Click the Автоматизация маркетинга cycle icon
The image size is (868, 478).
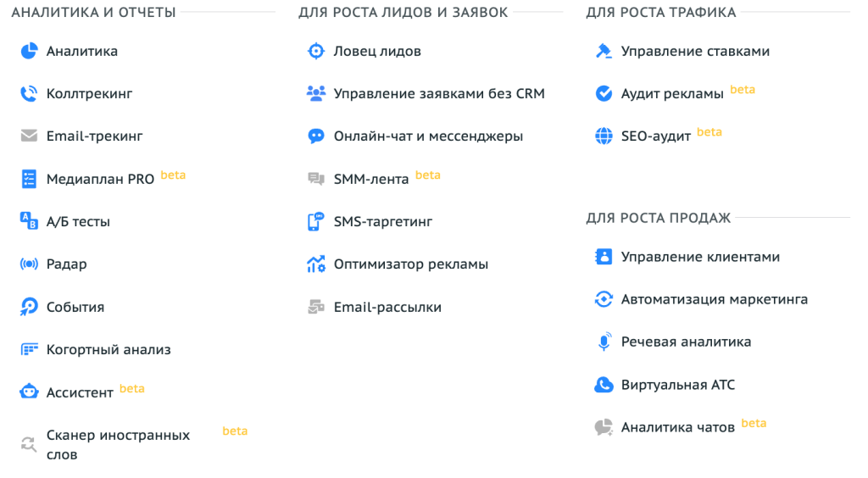point(604,299)
